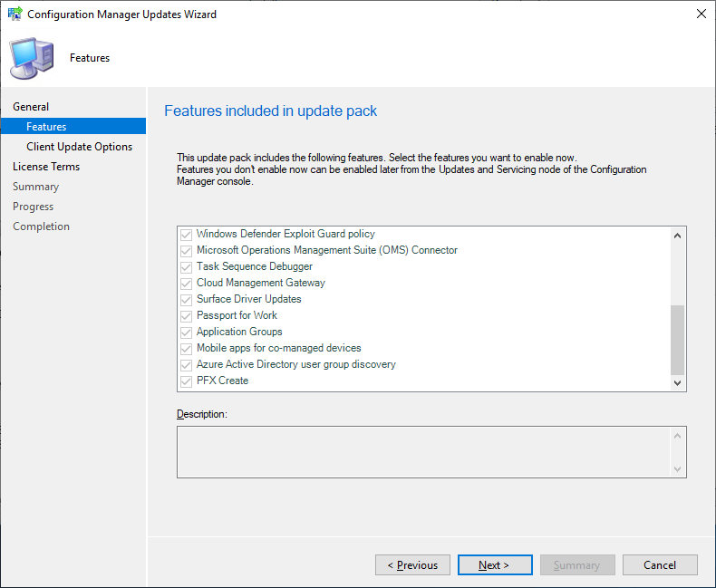This screenshot has height=588, width=716.
Task: Toggle Passport for Work checkbox
Action: tap(187, 315)
